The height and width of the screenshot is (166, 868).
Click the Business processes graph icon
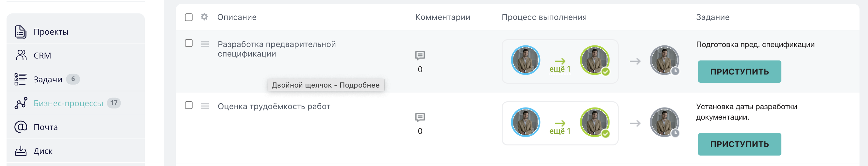tap(21, 103)
